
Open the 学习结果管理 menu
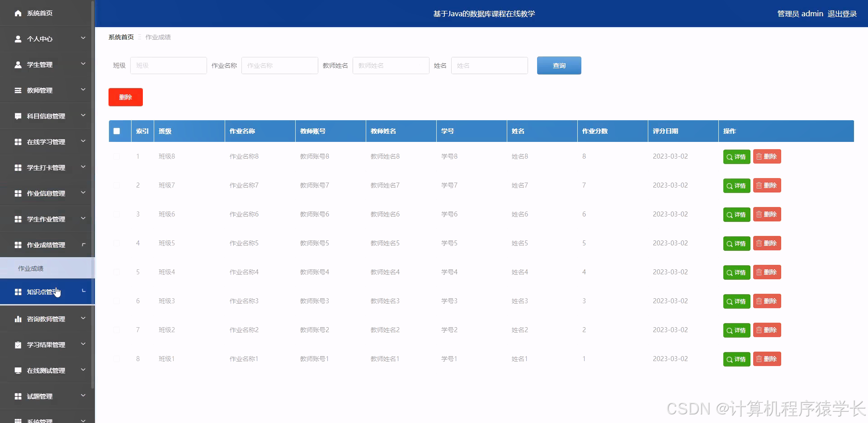47,345
